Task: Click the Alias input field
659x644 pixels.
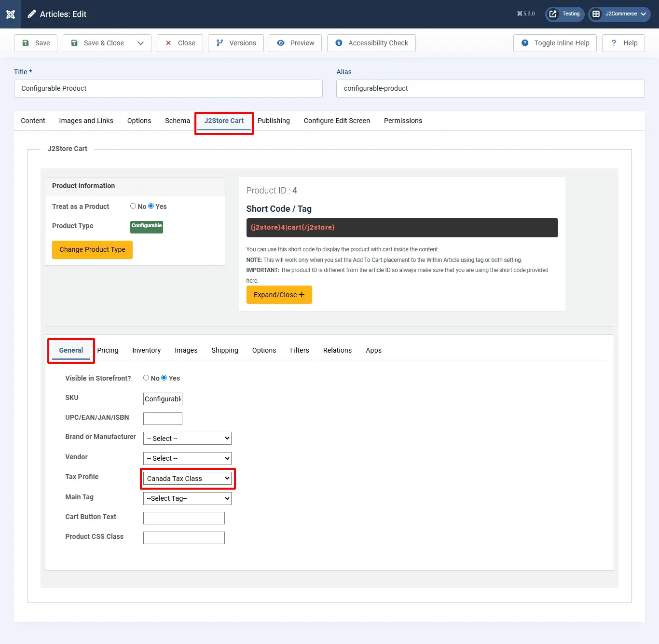Action: click(x=491, y=89)
